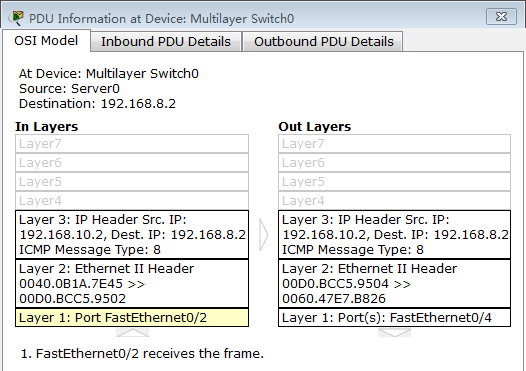Switch to the OSI Model tab
The width and height of the screenshot is (526, 371).
pyautogui.click(x=46, y=41)
